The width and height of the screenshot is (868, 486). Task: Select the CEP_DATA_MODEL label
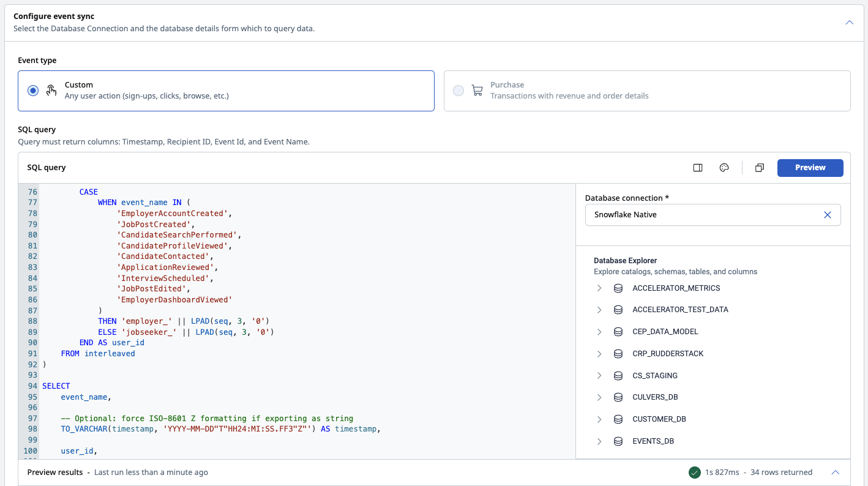pyautogui.click(x=665, y=332)
